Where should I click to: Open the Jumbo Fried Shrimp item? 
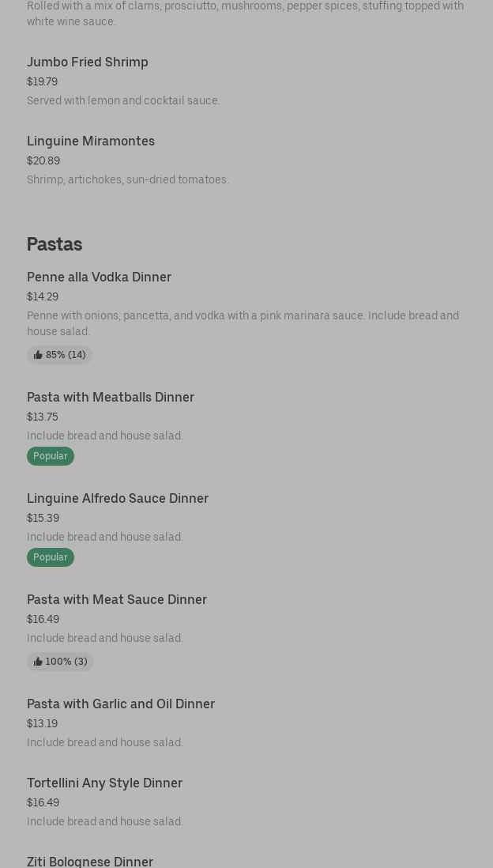88,62
